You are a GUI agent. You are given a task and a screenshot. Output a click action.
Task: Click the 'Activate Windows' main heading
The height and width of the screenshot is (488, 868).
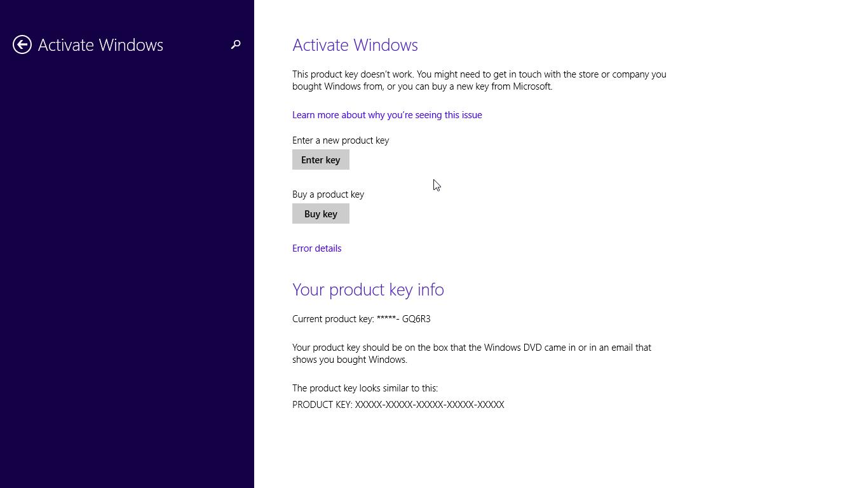pos(355,45)
